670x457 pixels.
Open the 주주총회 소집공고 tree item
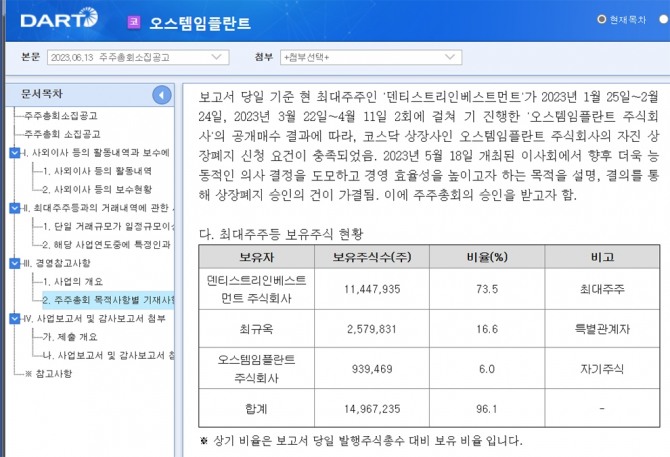click(x=62, y=134)
